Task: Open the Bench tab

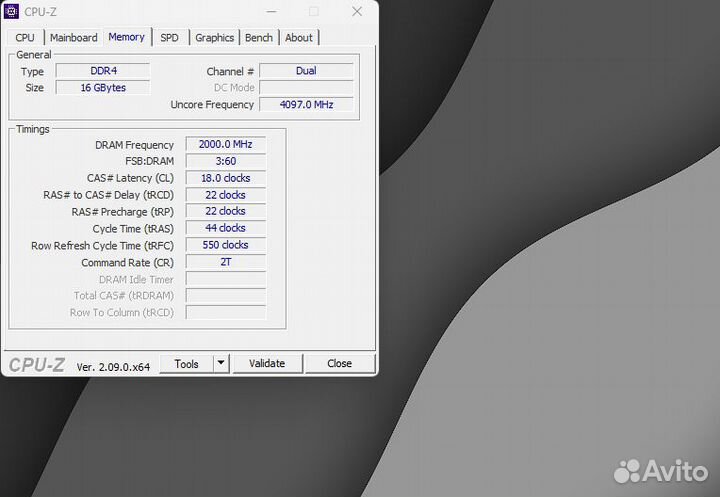Action: (259, 38)
